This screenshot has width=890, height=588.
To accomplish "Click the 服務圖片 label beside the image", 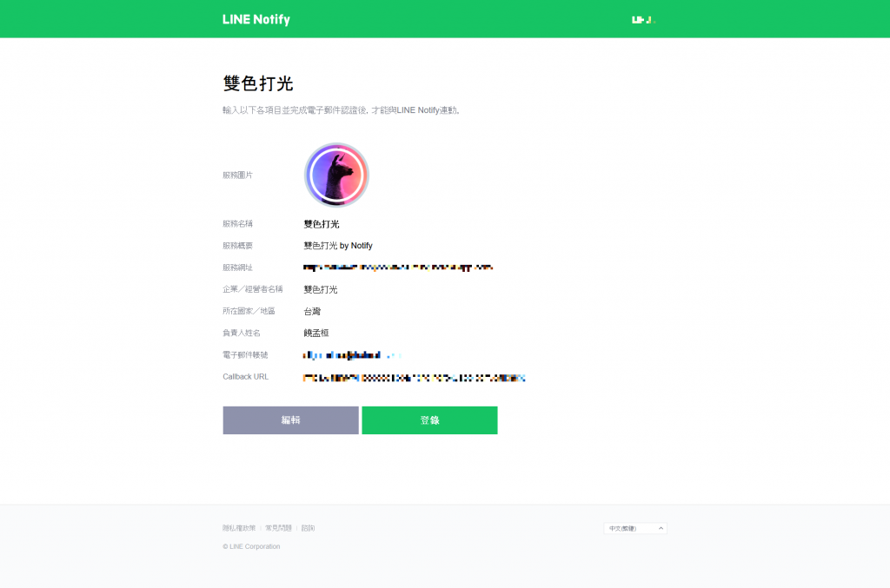I will (x=238, y=175).
